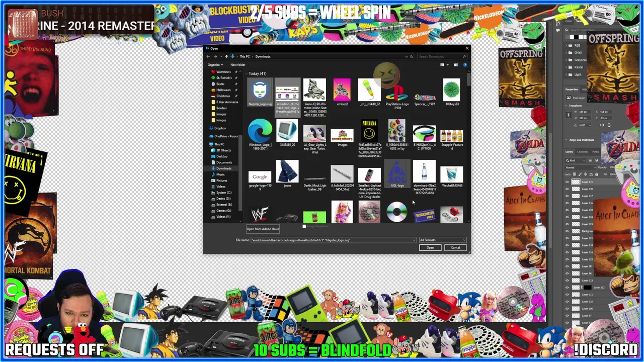644x362 pixels.
Task: Click the Open button
Action: click(x=430, y=247)
